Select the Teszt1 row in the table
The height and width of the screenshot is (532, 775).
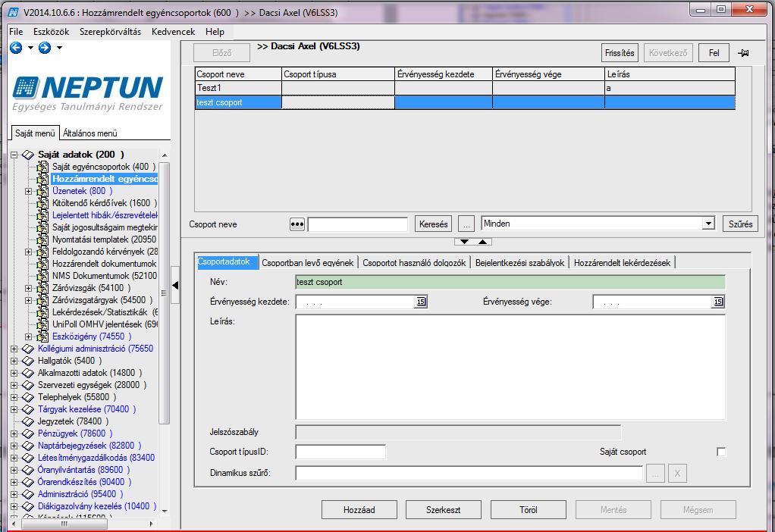pos(465,88)
